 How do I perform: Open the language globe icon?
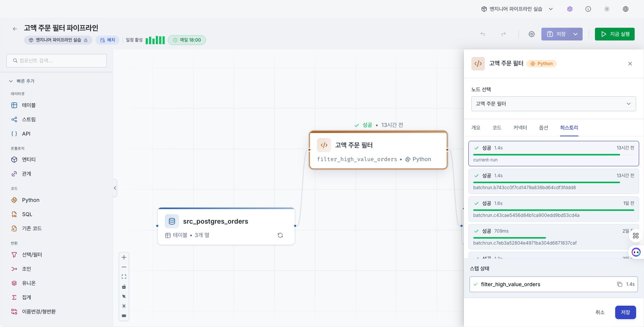pos(626,9)
